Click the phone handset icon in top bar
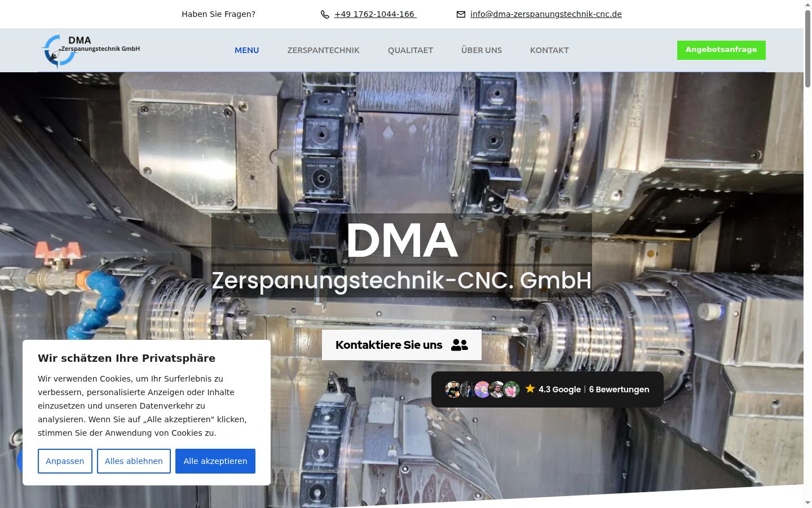This screenshot has width=812, height=508. click(x=325, y=15)
